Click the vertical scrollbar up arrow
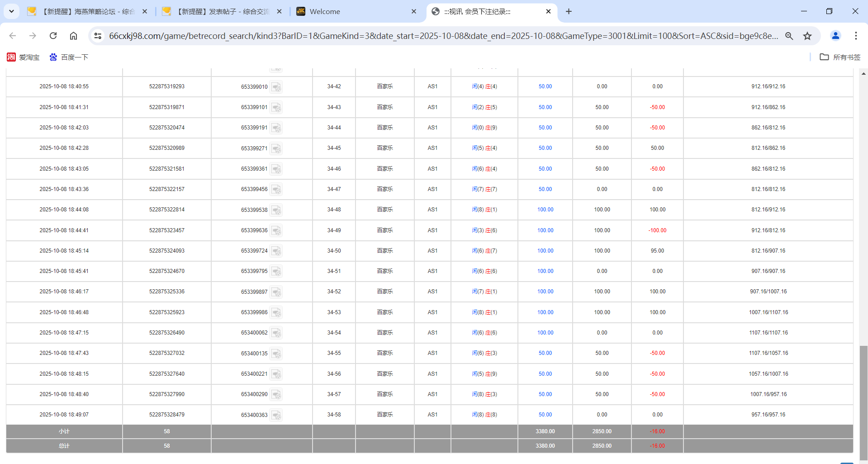868x464 pixels. click(x=864, y=73)
